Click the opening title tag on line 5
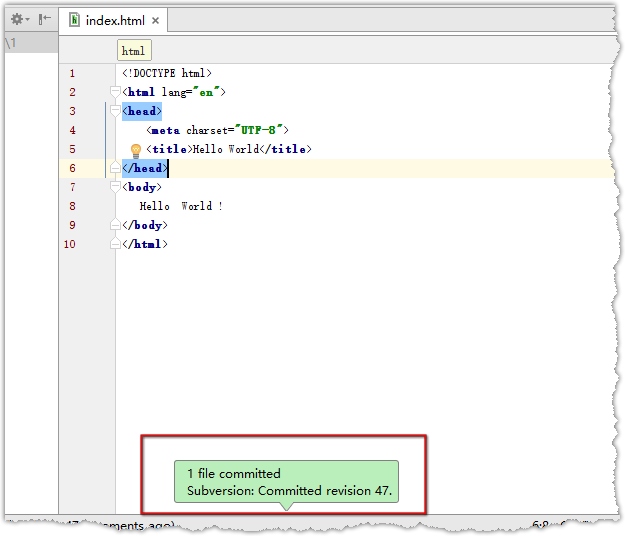The width and height of the screenshot is (625, 536). pyautogui.click(x=169, y=149)
